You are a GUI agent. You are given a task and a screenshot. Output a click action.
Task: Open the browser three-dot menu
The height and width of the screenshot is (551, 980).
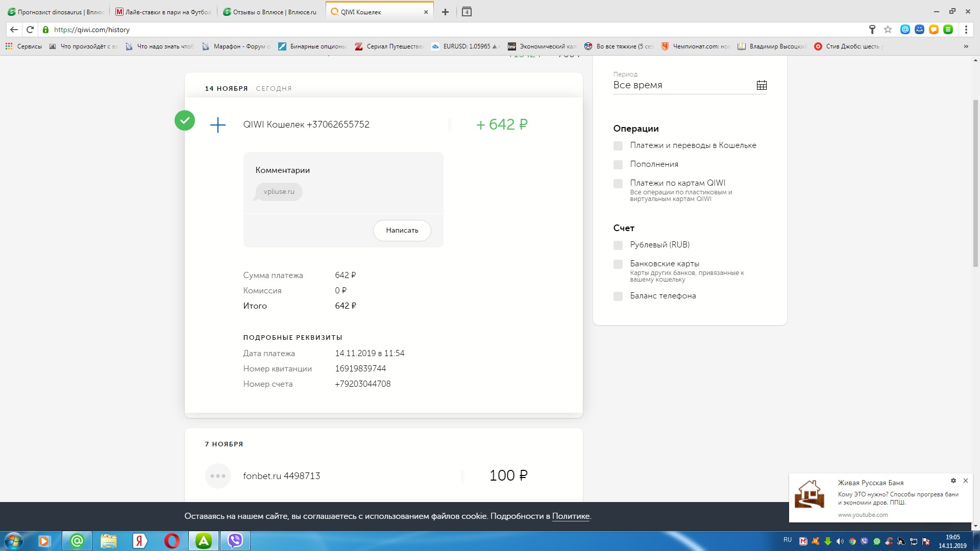966,30
